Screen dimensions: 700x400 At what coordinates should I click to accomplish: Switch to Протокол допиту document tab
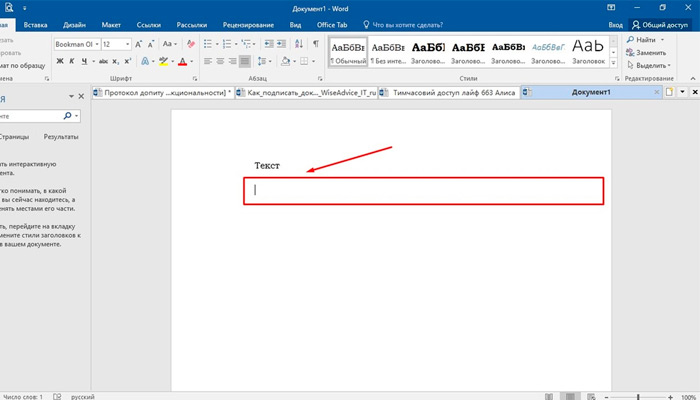(x=163, y=92)
